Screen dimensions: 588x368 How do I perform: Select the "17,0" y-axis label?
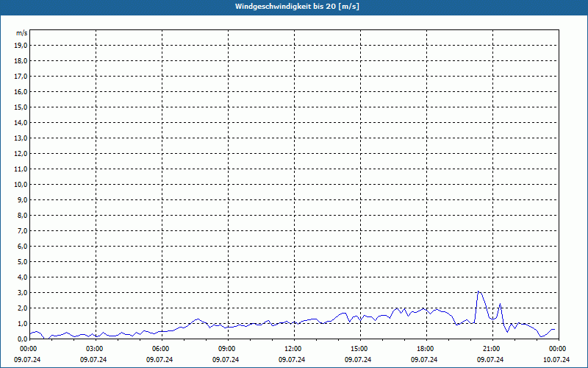point(21,77)
